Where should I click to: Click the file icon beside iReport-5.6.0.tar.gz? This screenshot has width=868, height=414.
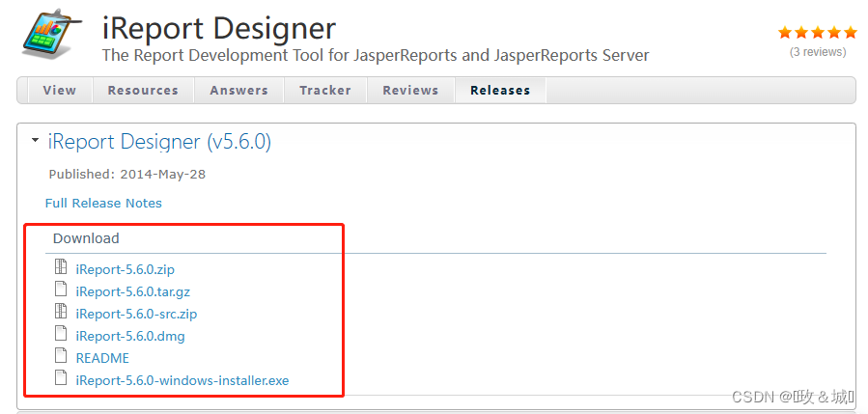[x=61, y=289]
